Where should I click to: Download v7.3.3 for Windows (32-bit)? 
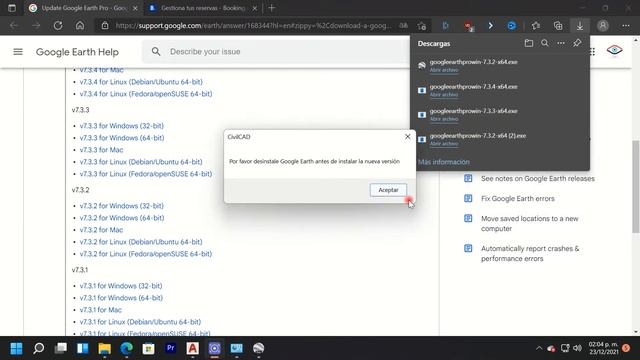tap(122, 126)
